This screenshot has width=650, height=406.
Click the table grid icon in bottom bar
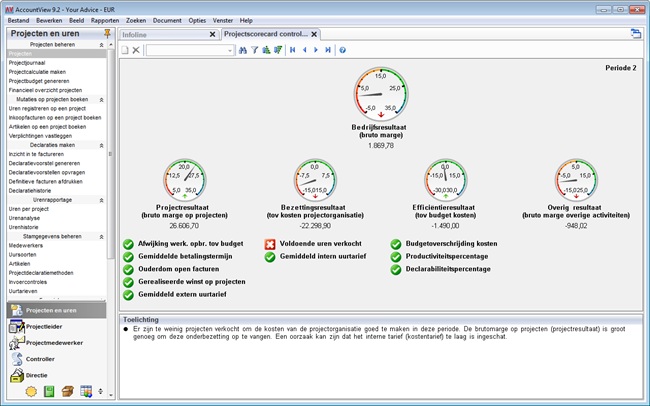(86, 391)
